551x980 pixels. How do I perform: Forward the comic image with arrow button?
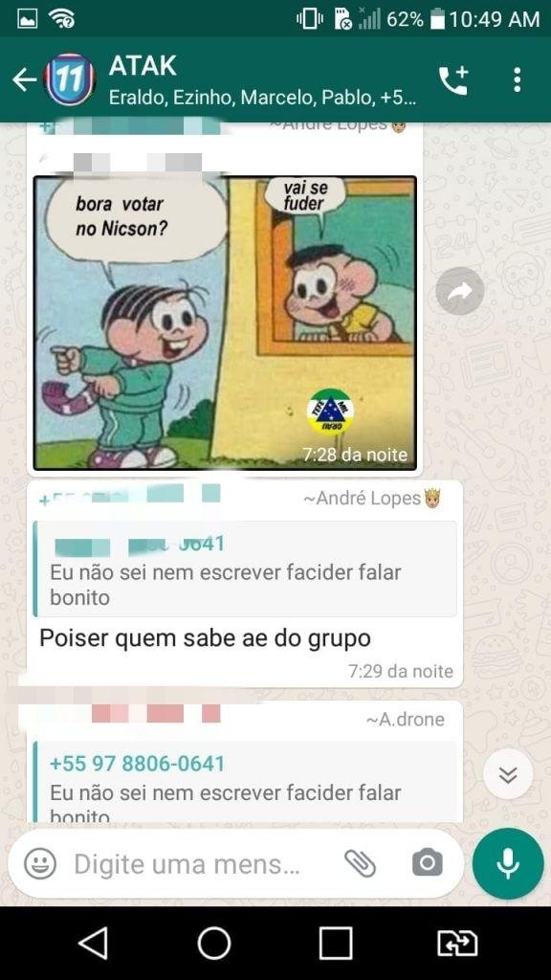(x=460, y=291)
